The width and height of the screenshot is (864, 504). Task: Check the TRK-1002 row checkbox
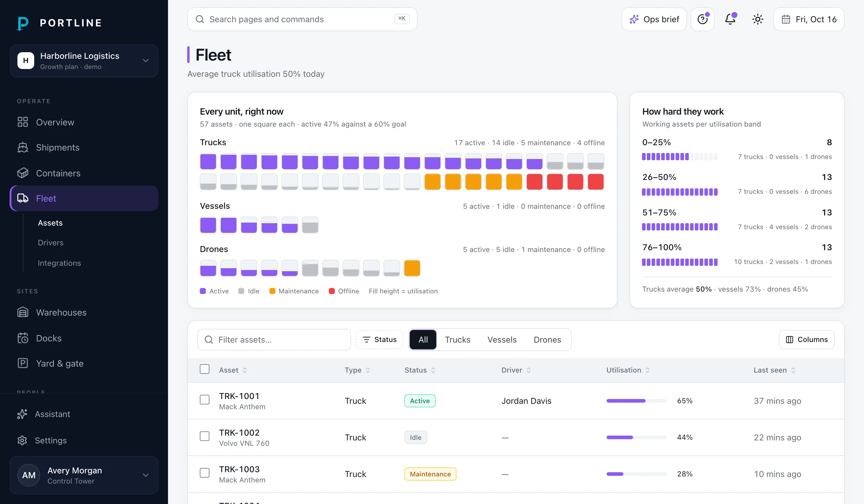click(205, 436)
